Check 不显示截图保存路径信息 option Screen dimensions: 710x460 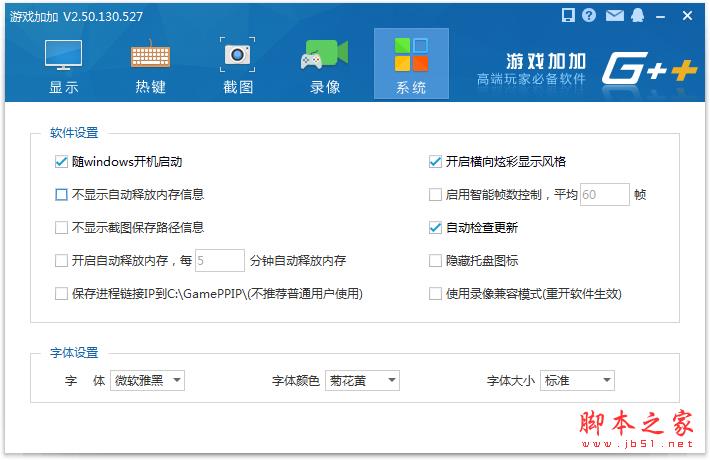point(61,227)
